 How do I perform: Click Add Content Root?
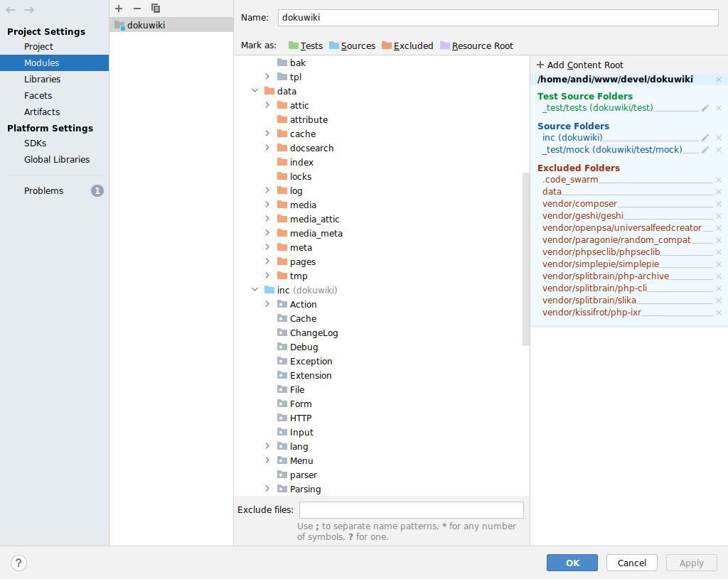[580, 65]
